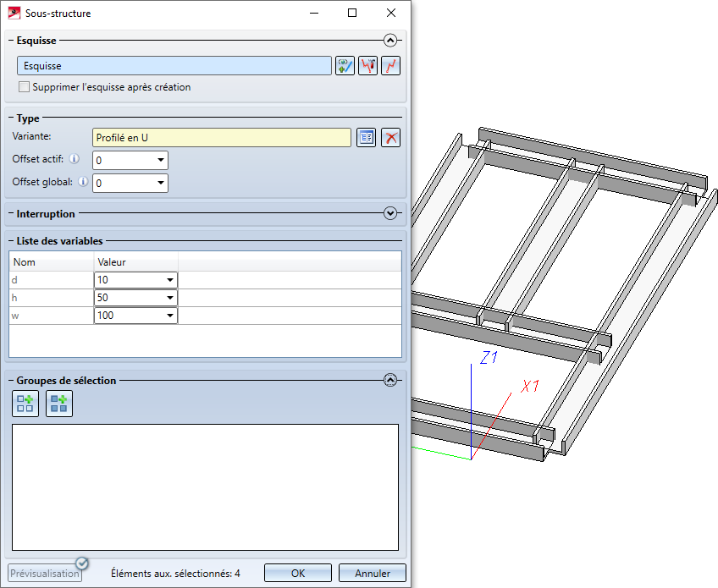Collapse the Esquisse section
Screen dimensions: 718x588
390,40
